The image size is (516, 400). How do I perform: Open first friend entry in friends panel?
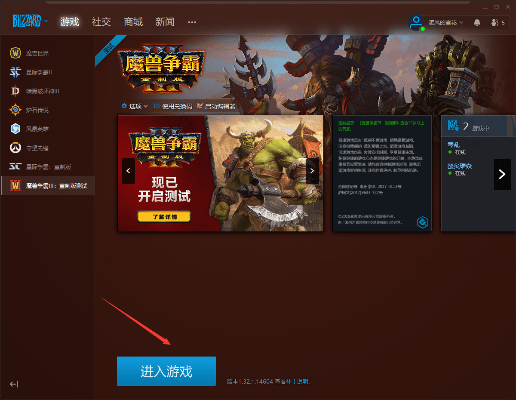pos(457,148)
